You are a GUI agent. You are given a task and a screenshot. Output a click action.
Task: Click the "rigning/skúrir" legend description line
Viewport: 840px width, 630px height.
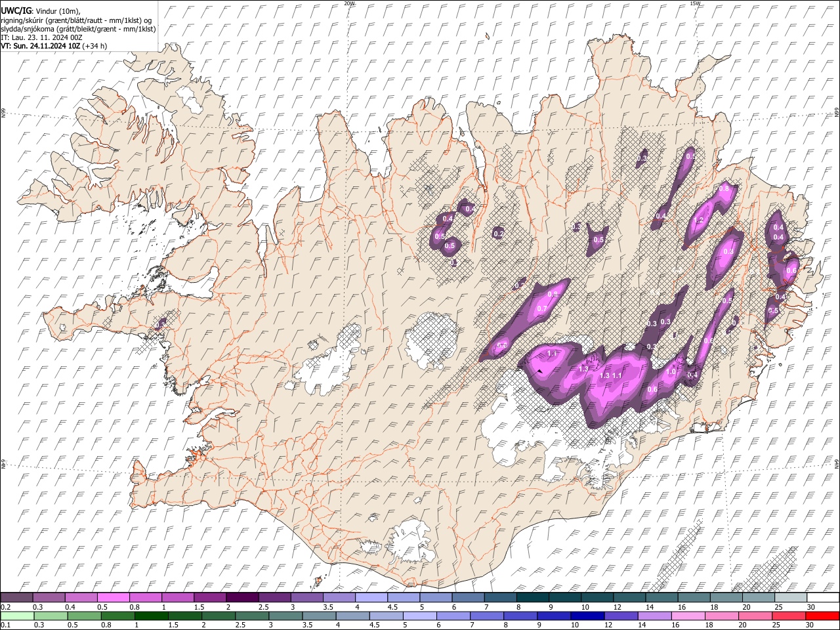(x=76, y=20)
